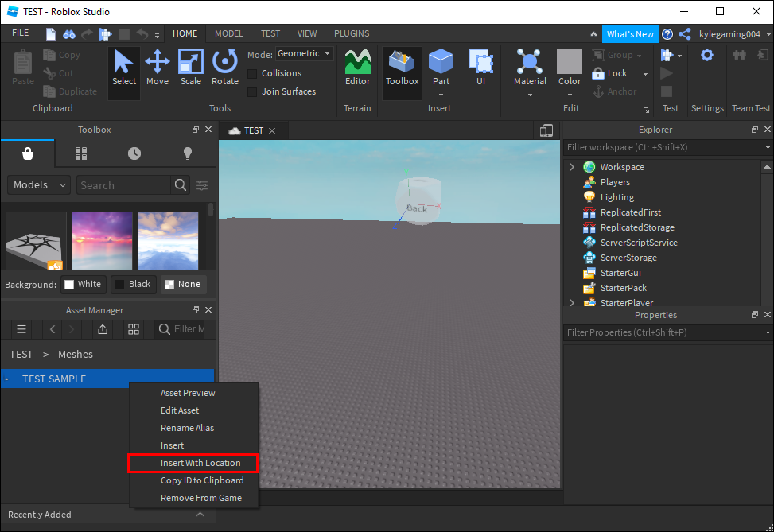Enable the Collisions checkbox
774x532 pixels.
pyautogui.click(x=252, y=73)
